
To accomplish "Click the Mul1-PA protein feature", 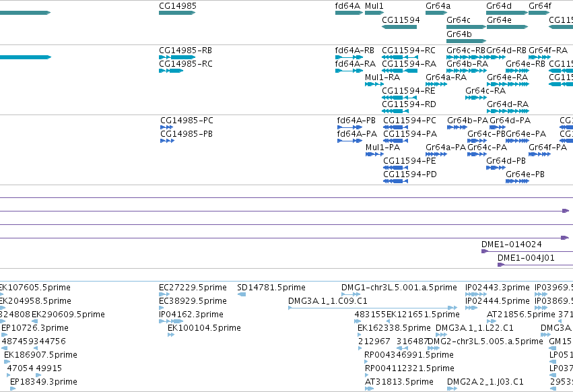I will (x=374, y=154).
